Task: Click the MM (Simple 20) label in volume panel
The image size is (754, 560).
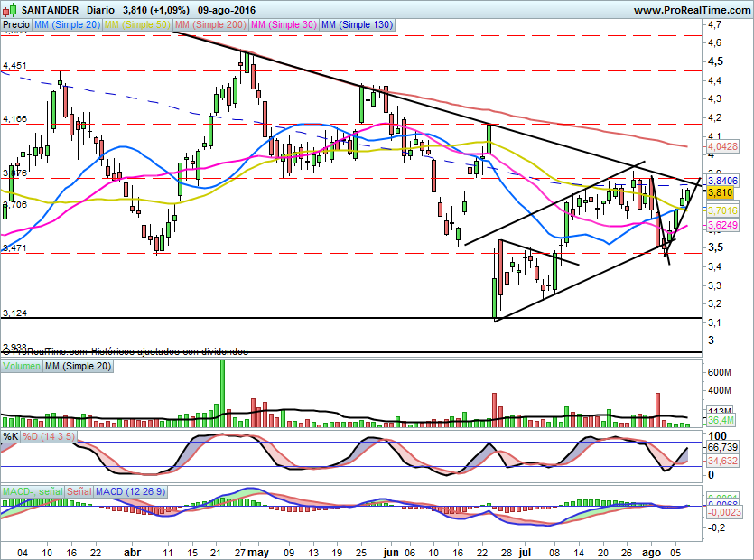Action: 78,366
